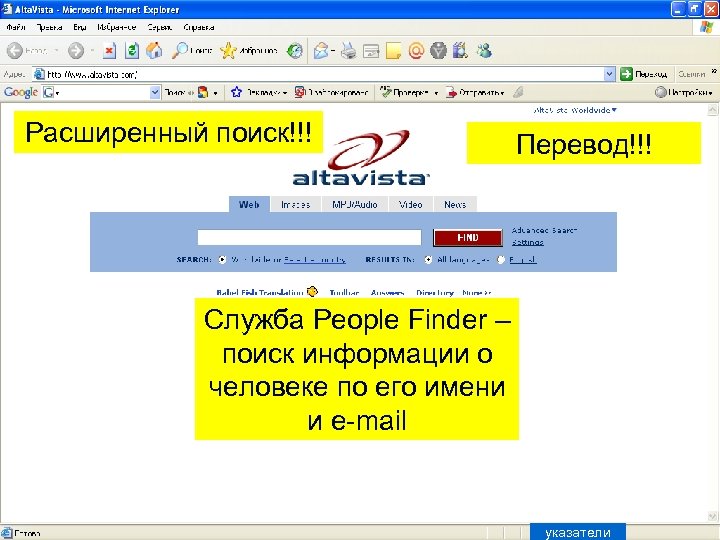Click the Edit page toolbar icon
720x540 pixels.
[371, 51]
